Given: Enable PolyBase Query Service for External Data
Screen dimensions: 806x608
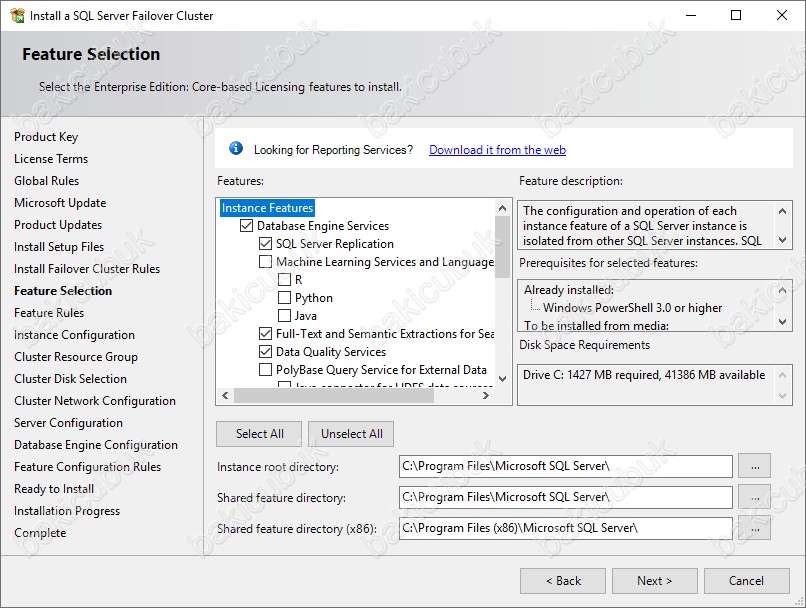Looking at the screenshot, I should click(x=265, y=370).
